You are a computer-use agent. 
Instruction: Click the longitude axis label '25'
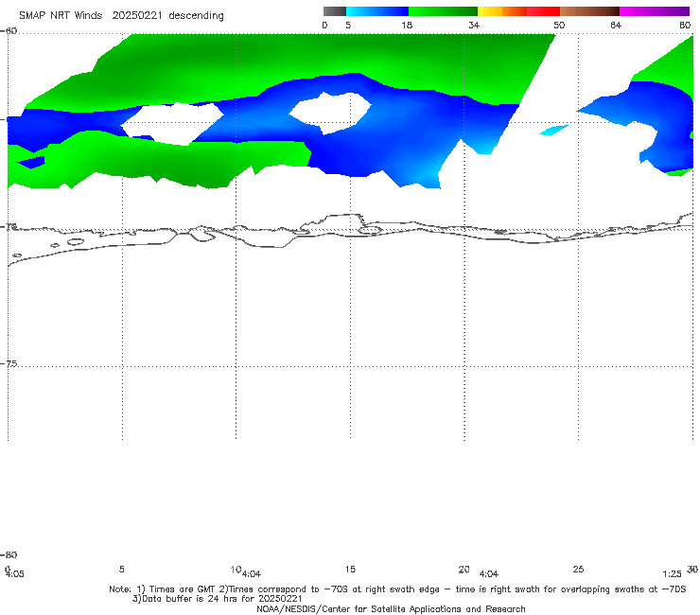tap(578, 569)
